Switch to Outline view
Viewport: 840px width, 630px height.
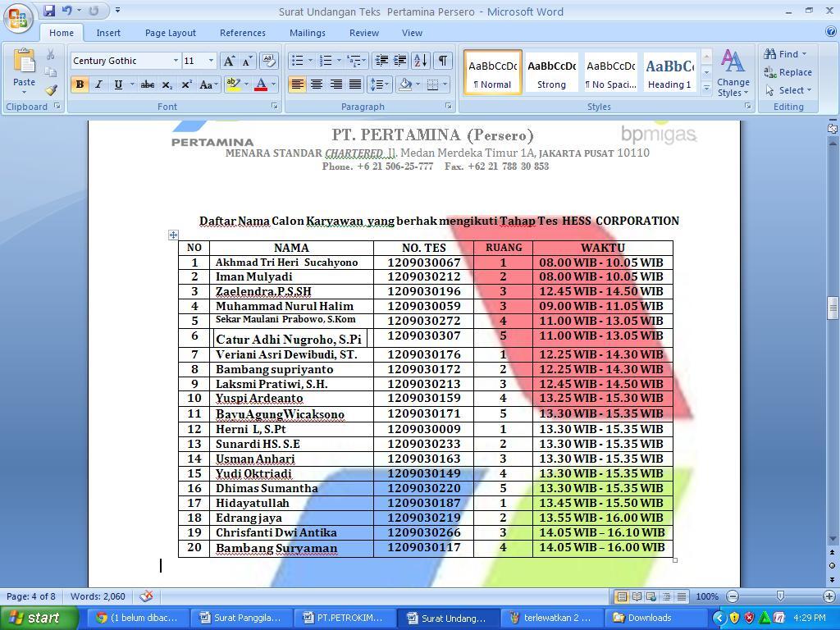[x=666, y=596]
